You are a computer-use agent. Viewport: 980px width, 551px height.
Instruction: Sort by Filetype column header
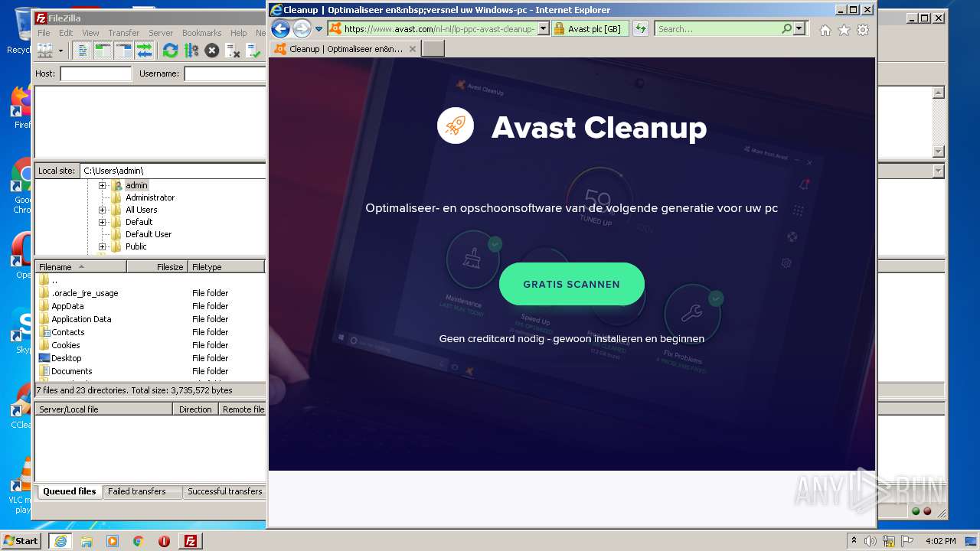pyautogui.click(x=226, y=267)
